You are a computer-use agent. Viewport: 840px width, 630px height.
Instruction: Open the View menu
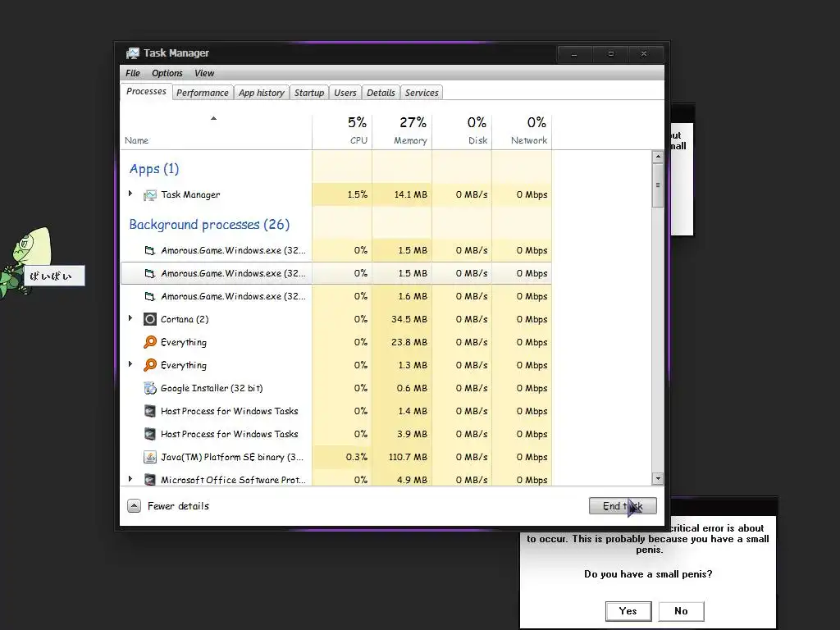point(204,73)
